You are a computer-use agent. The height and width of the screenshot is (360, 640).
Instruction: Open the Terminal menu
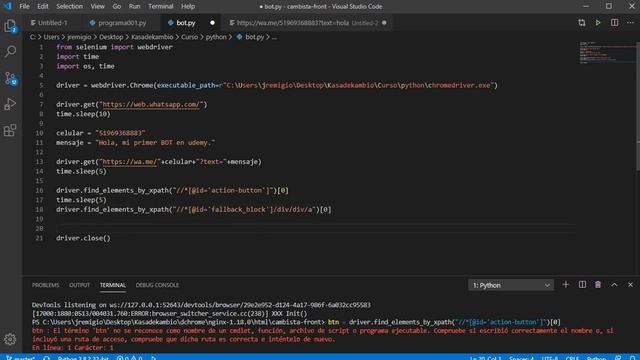click(161, 7)
